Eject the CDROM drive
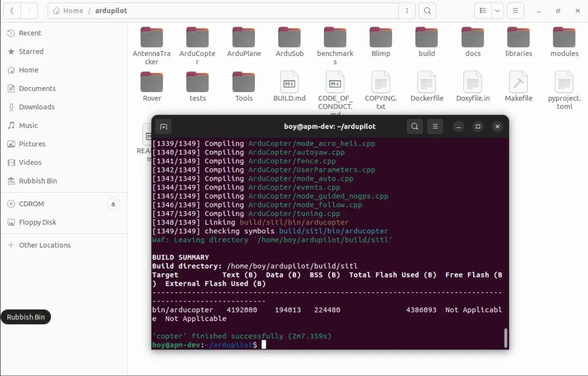Screen dimensions: 588x376 [113, 204]
